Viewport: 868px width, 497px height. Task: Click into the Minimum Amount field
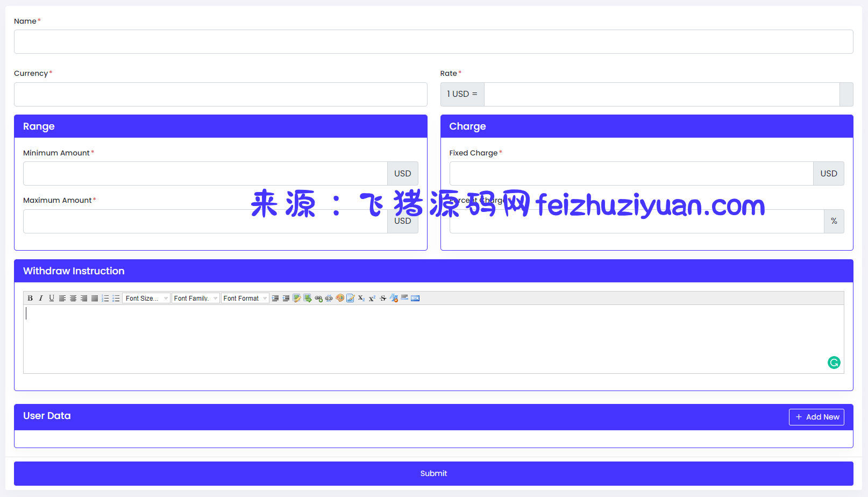[x=205, y=174]
